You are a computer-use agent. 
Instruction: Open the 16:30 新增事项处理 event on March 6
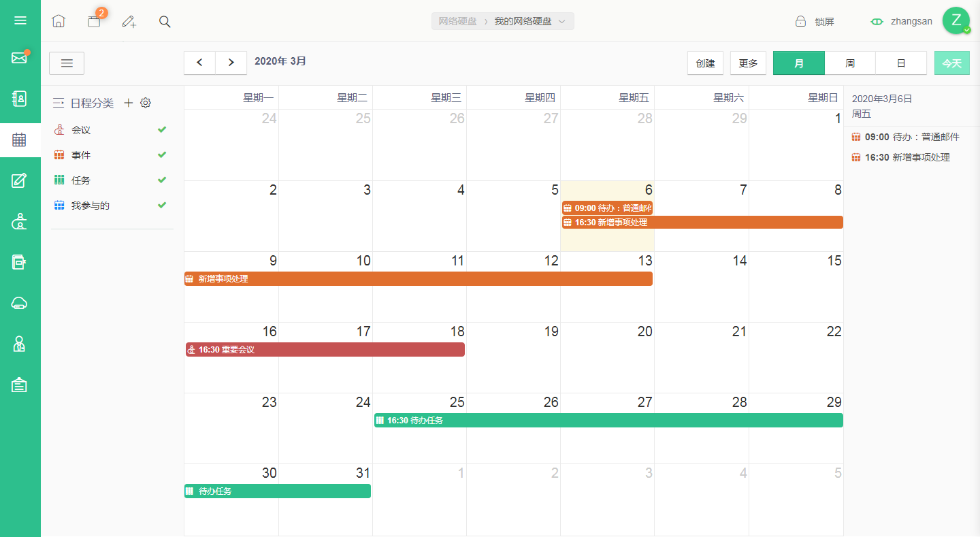coord(702,223)
